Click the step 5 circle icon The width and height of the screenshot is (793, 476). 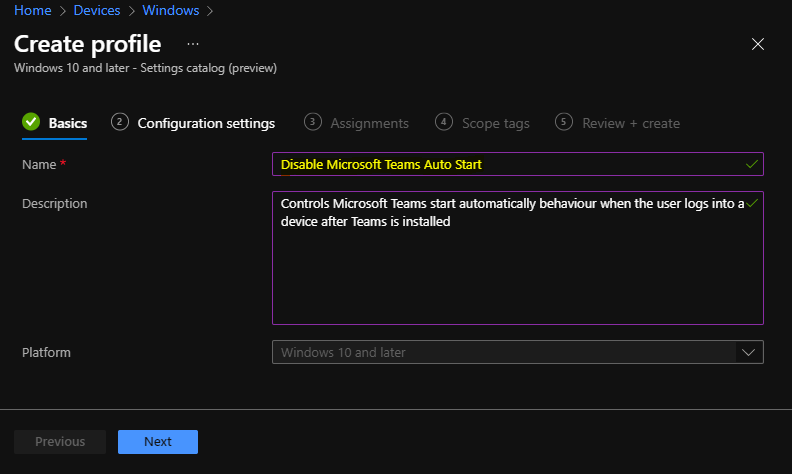point(563,122)
